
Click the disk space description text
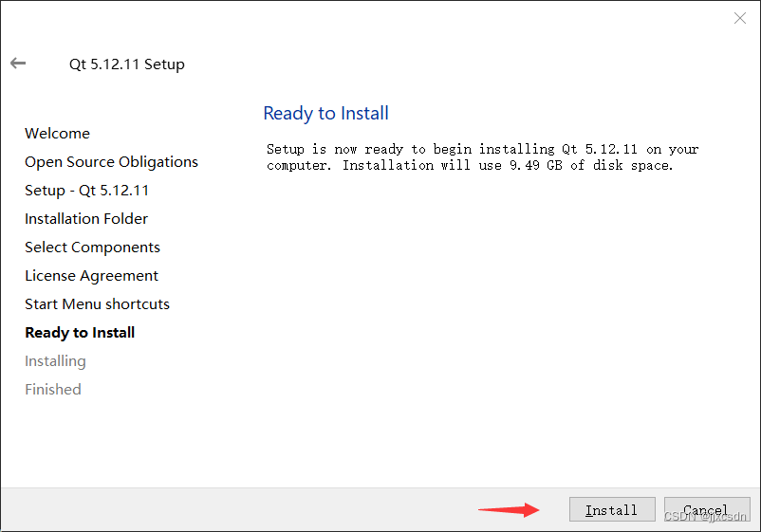[x=482, y=157]
